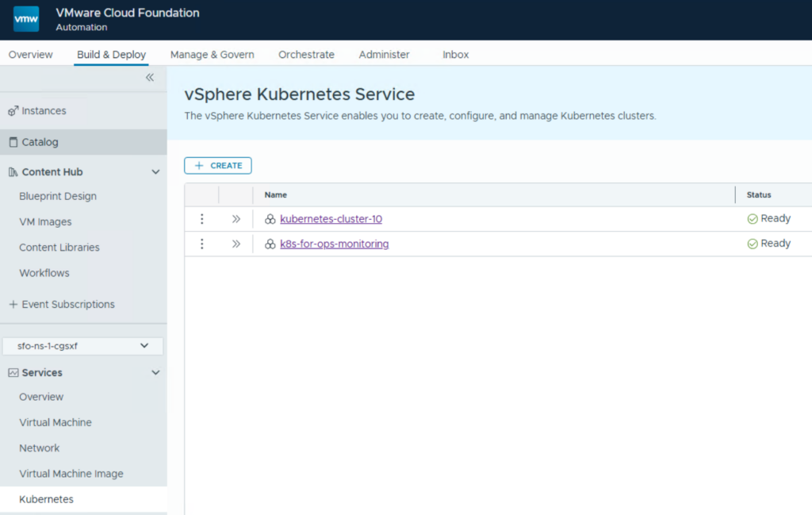Screen dimensions: 812x515
Task: Expand details of k8s-for-ops-monitoring row
Action: 236,244
